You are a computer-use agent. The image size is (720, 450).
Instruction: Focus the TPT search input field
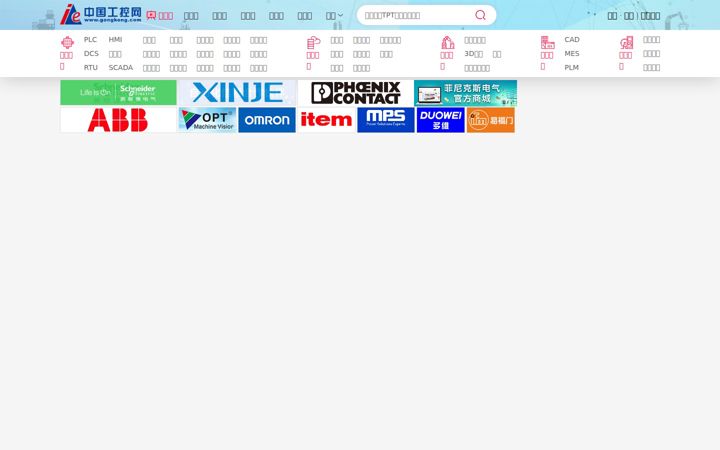[416, 15]
